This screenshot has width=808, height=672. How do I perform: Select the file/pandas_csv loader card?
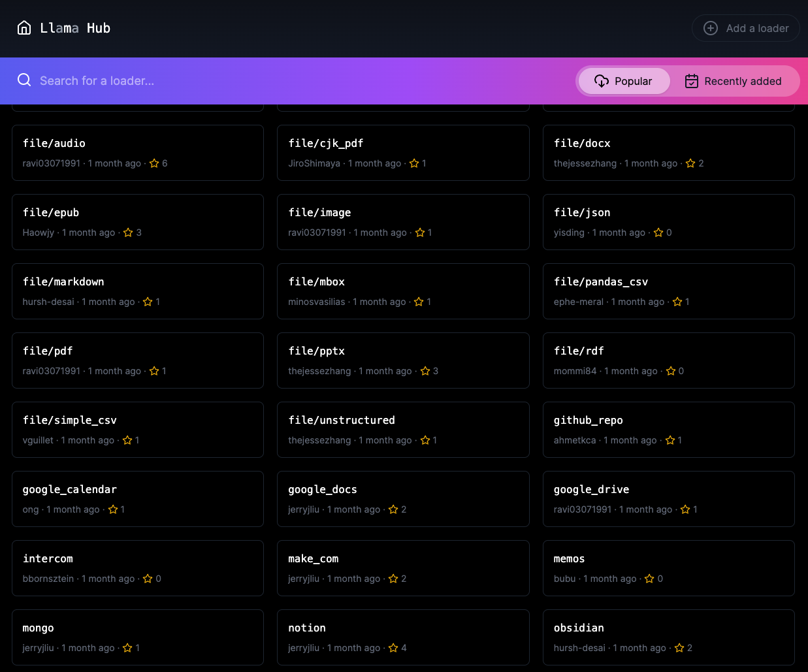coord(668,291)
